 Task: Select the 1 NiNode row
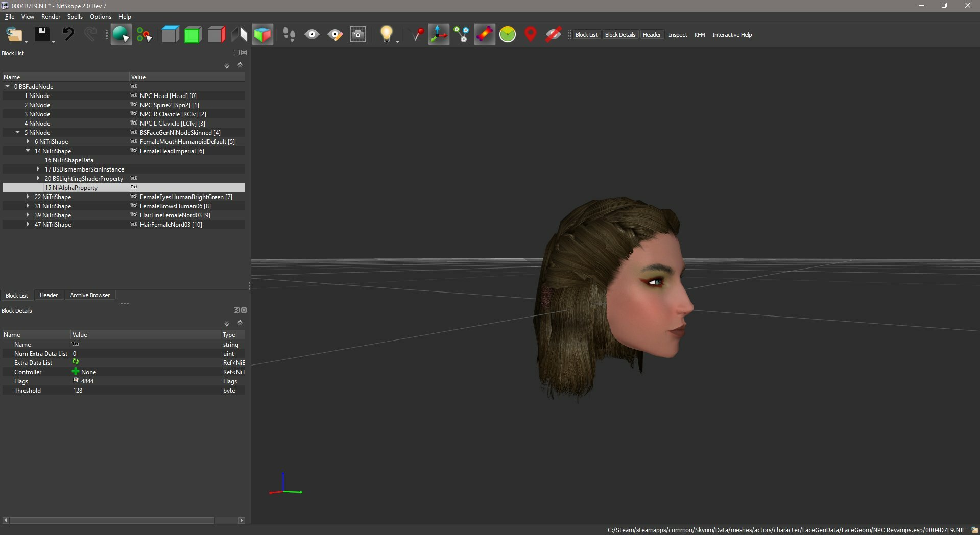(x=124, y=95)
